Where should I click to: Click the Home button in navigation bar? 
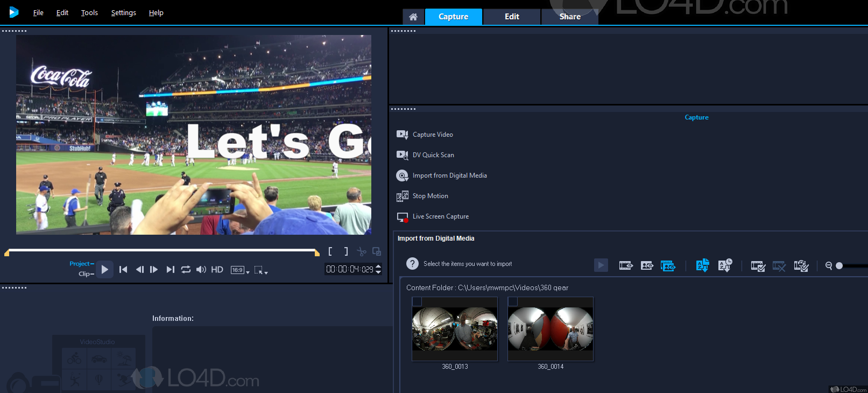pos(413,17)
